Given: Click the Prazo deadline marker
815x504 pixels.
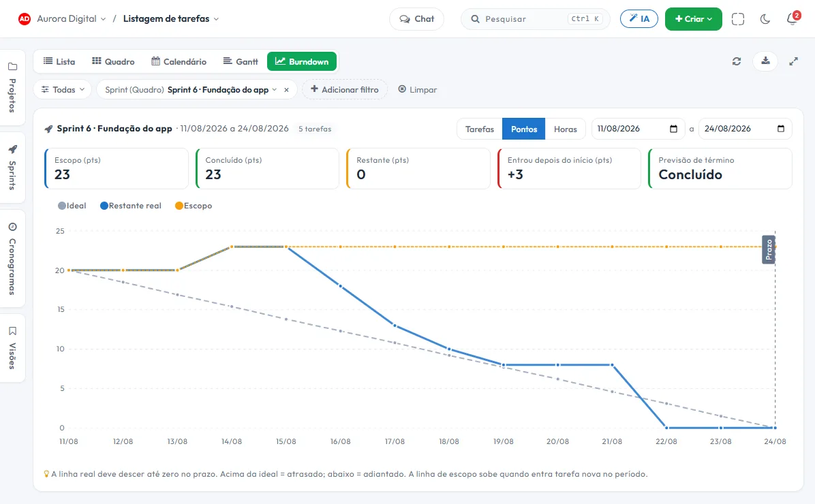Looking at the screenshot, I should (x=769, y=249).
